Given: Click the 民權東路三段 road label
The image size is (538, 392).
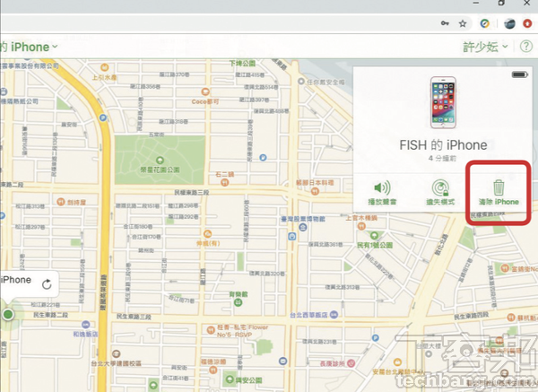Looking at the screenshot, I should [192, 192].
